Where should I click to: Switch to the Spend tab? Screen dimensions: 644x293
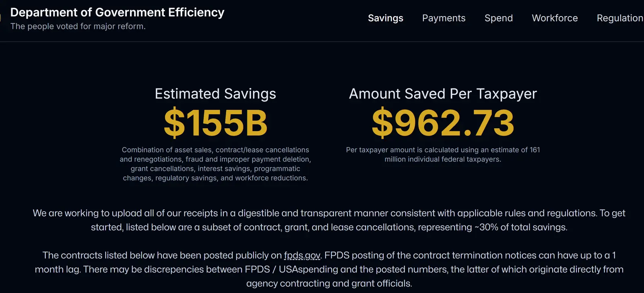[x=498, y=18]
